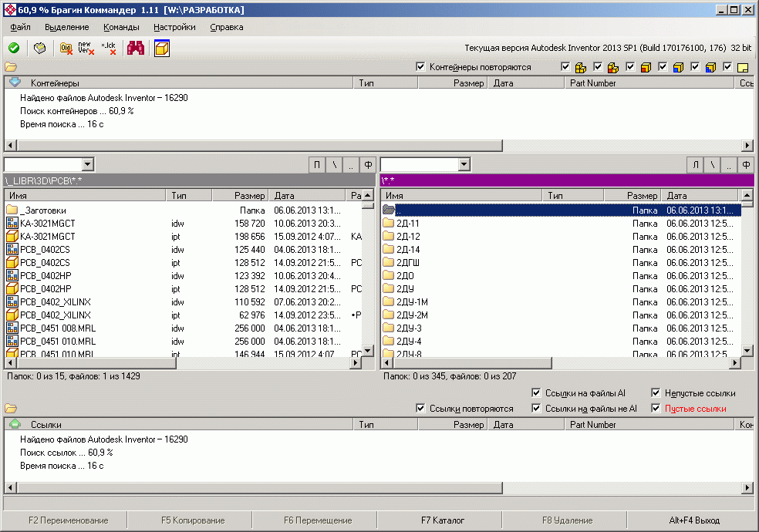Click the horizontal scrollbar thumb of the Ссылки list
This screenshot has height=532, width=759.
click(259, 487)
